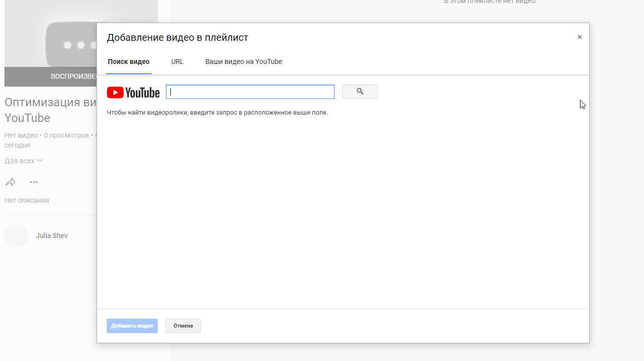
Task: Click the Отмена button
Action: pos(183,326)
